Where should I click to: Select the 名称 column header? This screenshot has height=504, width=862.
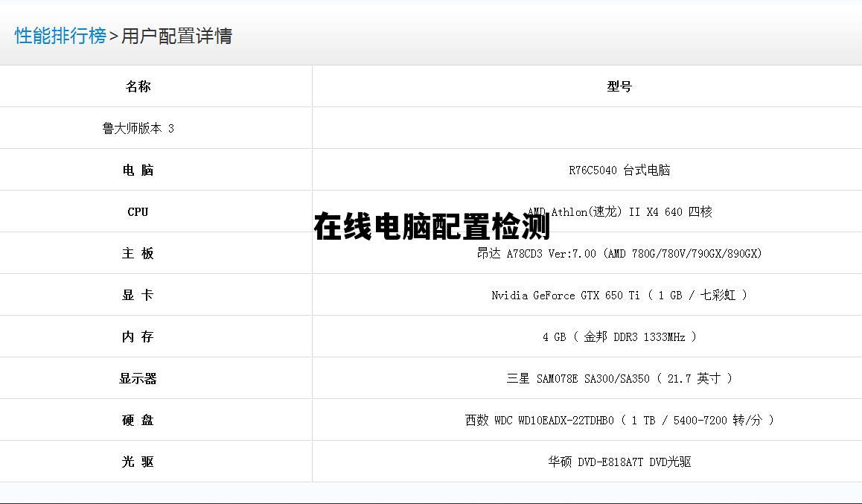(138, 86)
